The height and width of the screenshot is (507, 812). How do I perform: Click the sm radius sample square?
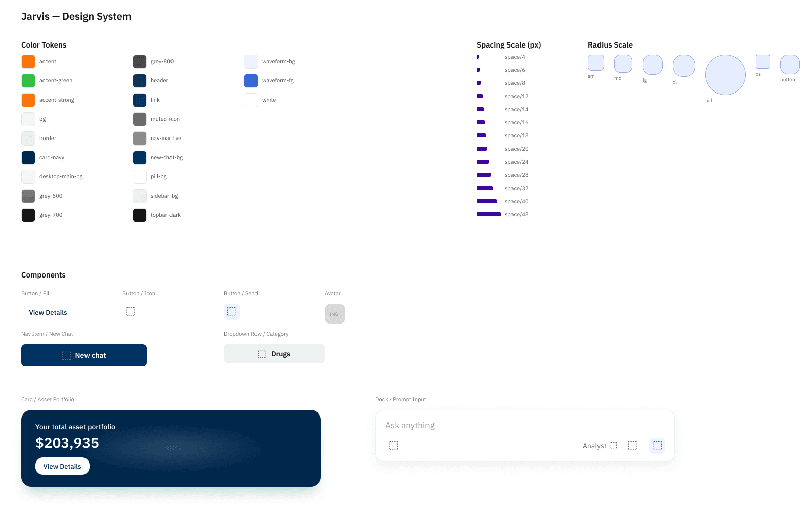[596, 63]
